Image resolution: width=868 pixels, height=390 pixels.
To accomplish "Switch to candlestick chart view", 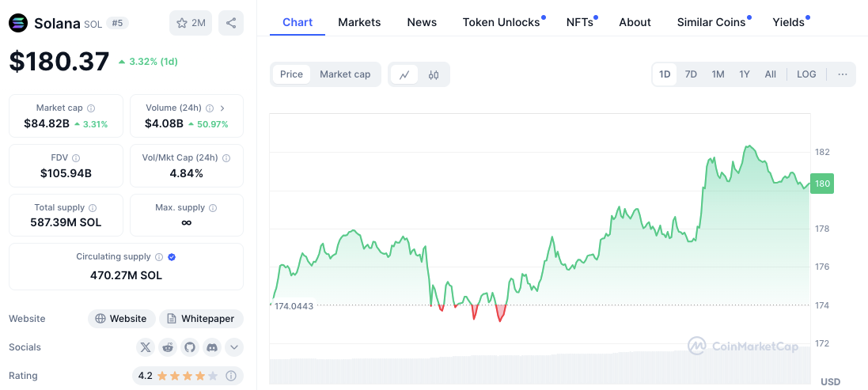I will (x=434, y=74).
